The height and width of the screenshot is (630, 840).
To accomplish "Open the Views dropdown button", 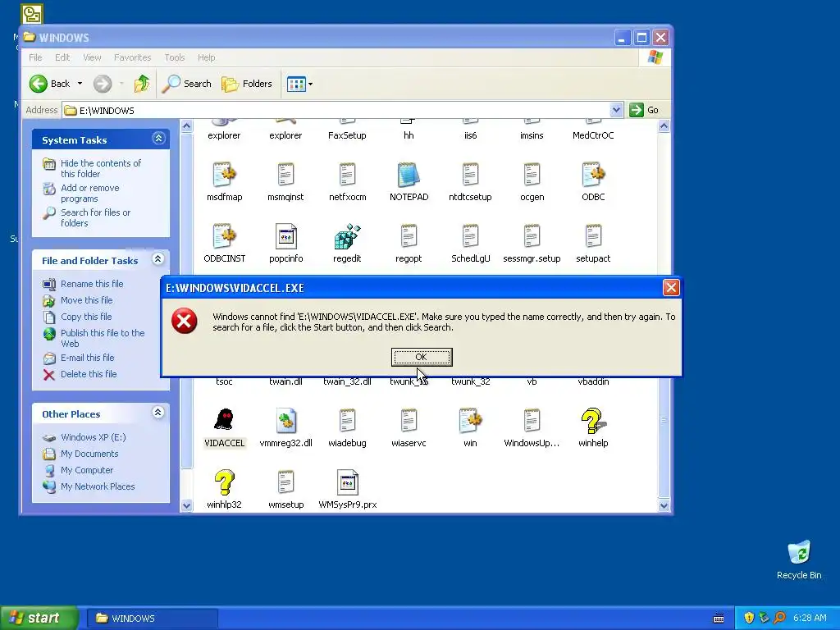I will click(x=299, y=84).
